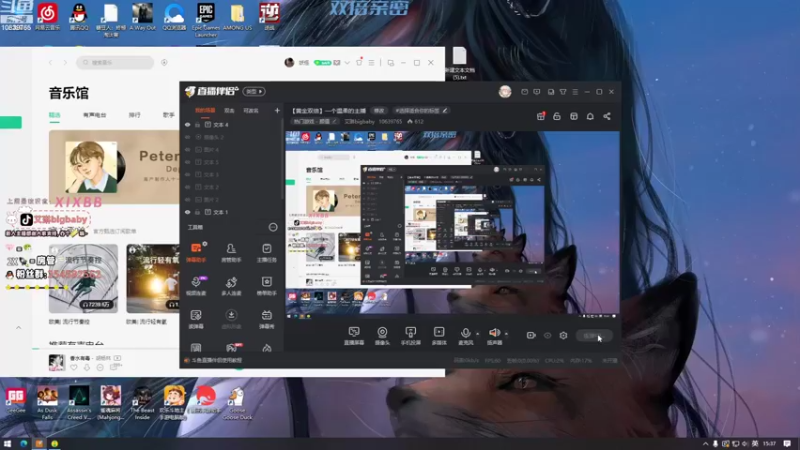The height and width of the screenshot is (450, 800).
Task: Edit the 热门游戏 category selector
Action: tap(315, 121)
